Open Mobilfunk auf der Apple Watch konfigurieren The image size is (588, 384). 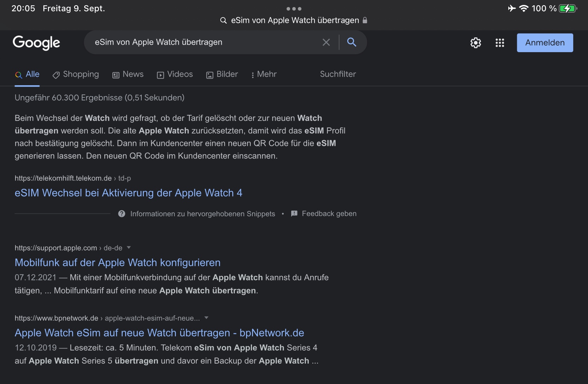(117, 262)
